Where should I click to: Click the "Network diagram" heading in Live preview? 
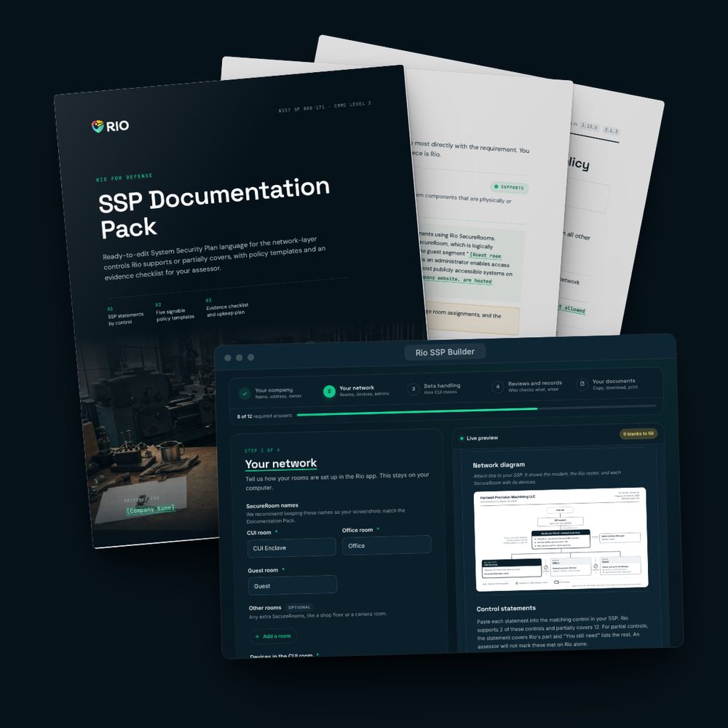point(499,464)
